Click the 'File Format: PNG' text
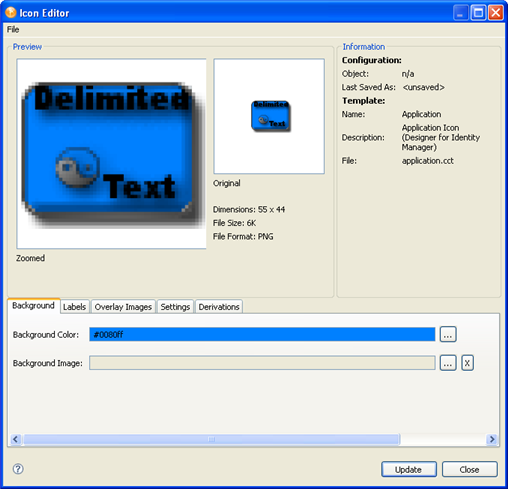This screenshot has width=508, height=489. click(243, 236)
